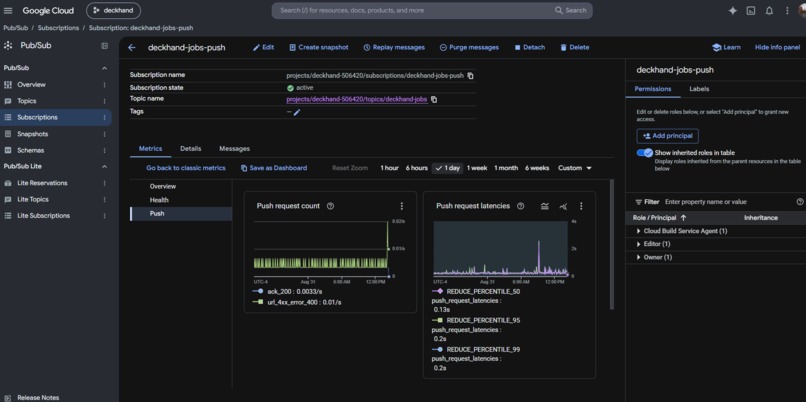Click Add principal button
Viewport: 806px width, 402px height.
pyautogui.click(x=667, y=136)
